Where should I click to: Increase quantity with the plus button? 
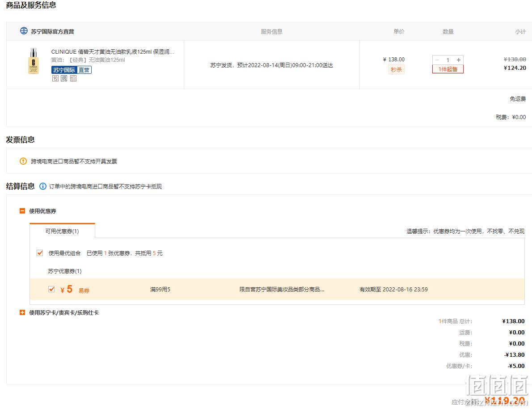[459, 60]
